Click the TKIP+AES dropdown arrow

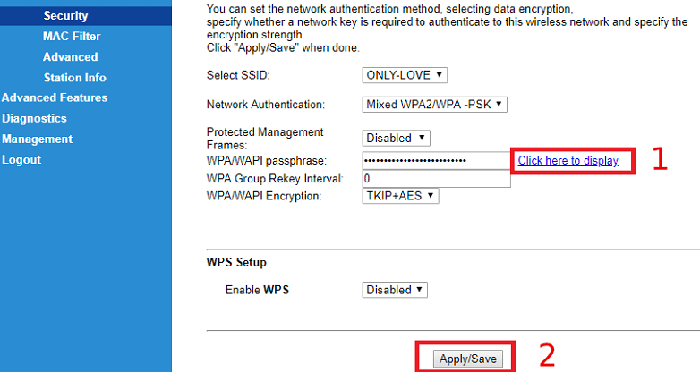430,195
